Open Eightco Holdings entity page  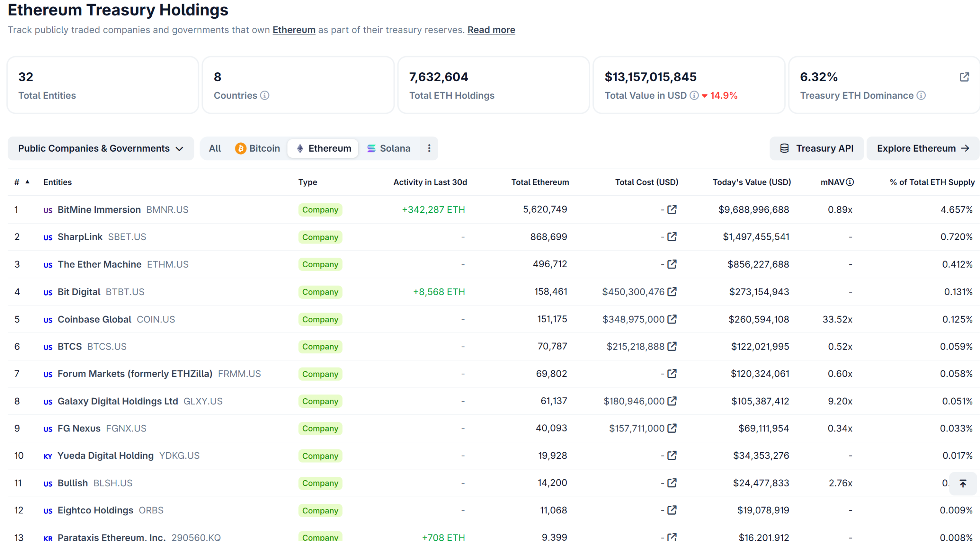pyautogui.click(x=95, y=510)
